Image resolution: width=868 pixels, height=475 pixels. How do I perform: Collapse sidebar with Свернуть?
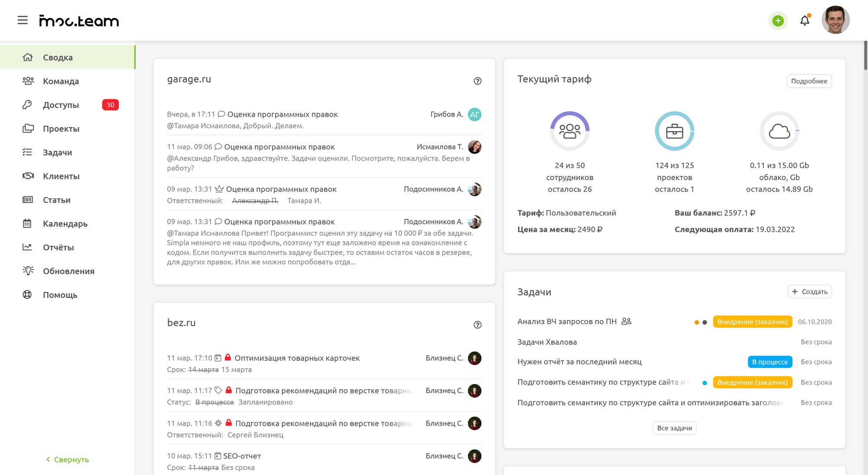(x=67, y=459)
